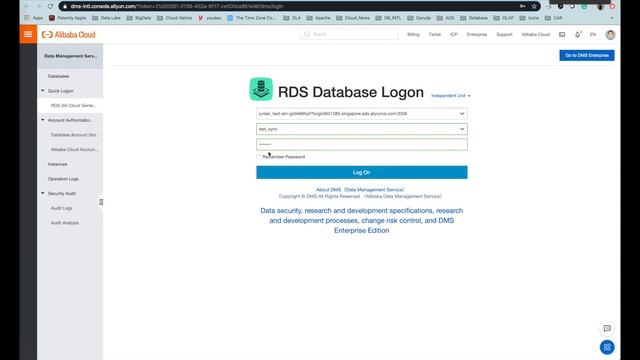Open the message center icon beside the bell
Screen dimensions: 640x360
pyautogui.click(x=562, y=35)
